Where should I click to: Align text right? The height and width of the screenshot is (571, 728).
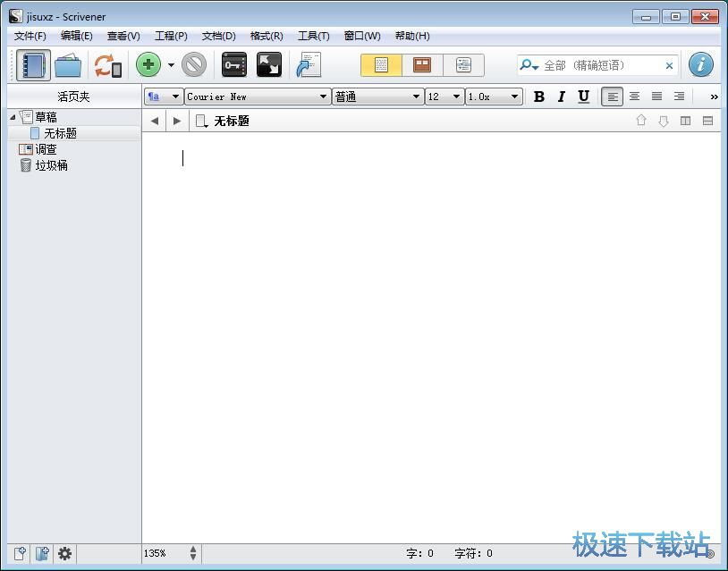coord(679,97)
